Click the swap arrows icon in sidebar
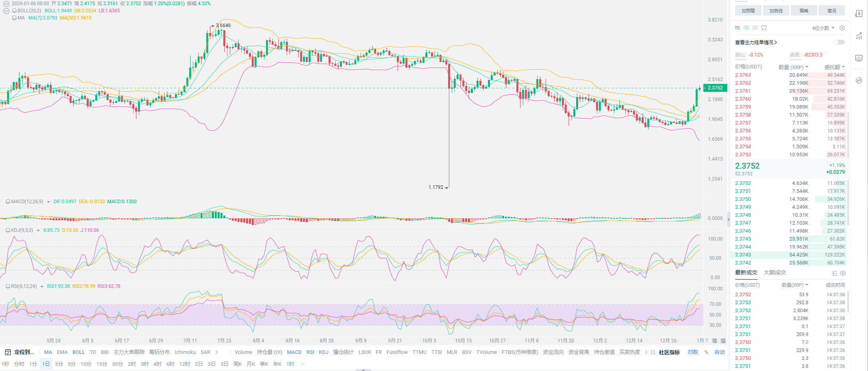This screenshot has height=371, width=868. click(x=859, y=80)
